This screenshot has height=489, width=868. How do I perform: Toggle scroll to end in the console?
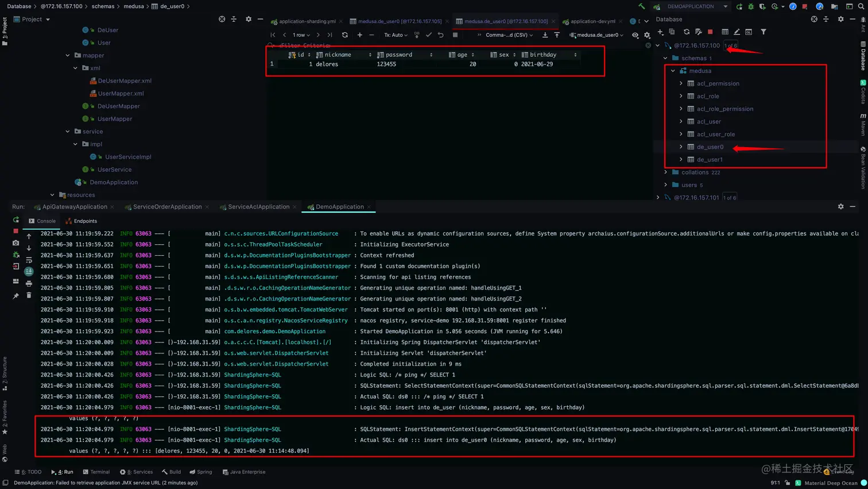pos(29,271)
